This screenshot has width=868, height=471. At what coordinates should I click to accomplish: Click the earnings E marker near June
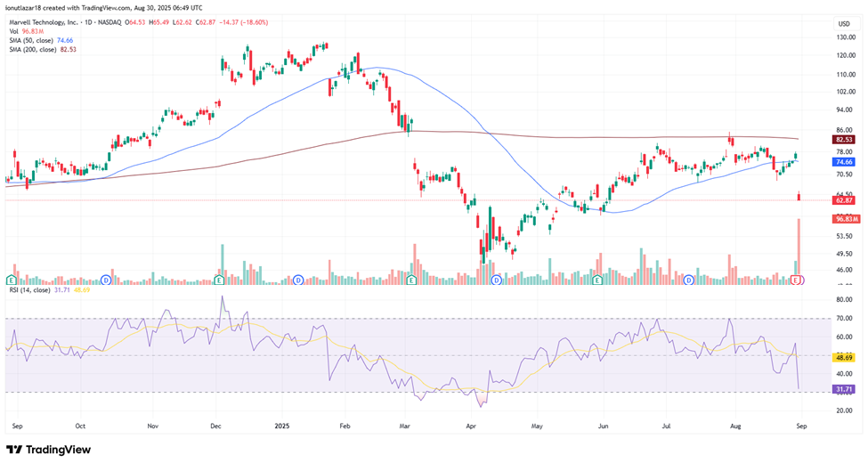596,280
